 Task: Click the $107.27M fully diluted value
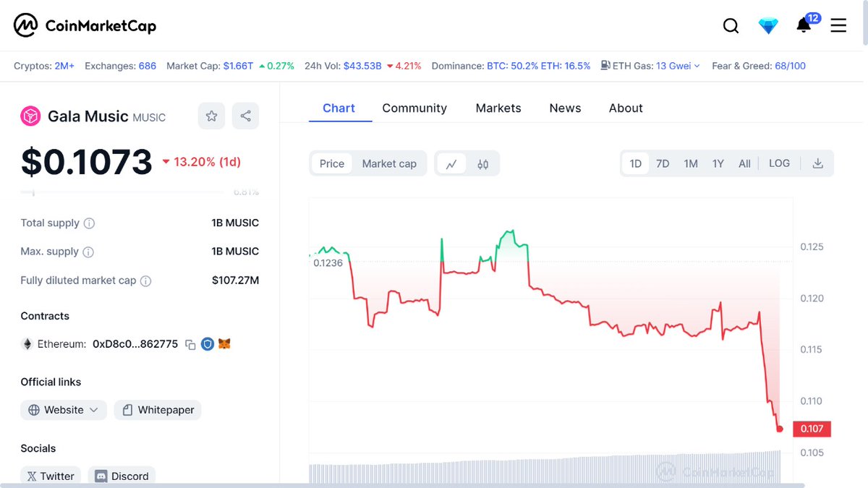(235, 281)
